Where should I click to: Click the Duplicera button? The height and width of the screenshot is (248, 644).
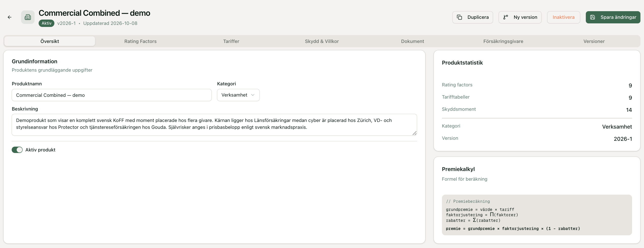coord(472,17)
